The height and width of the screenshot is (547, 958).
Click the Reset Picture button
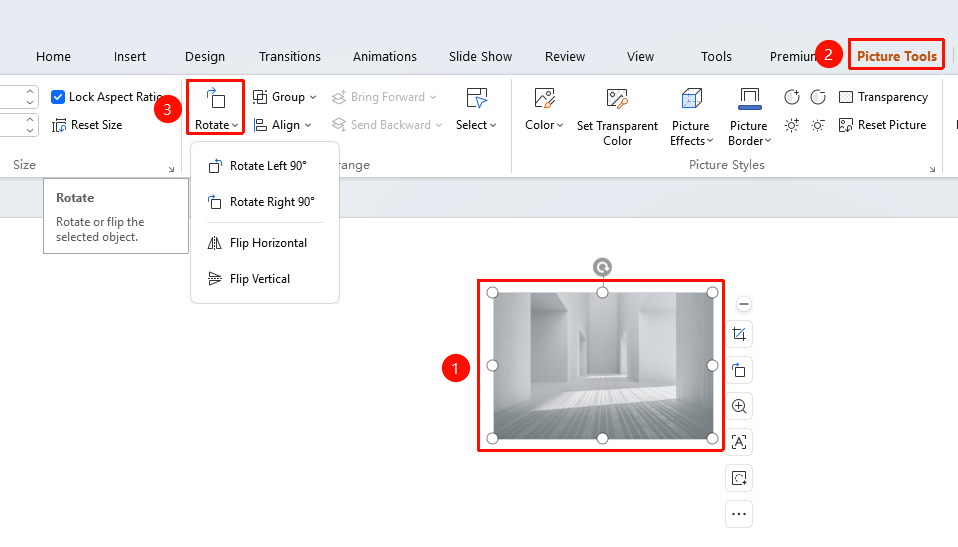(x=882, y=125)
